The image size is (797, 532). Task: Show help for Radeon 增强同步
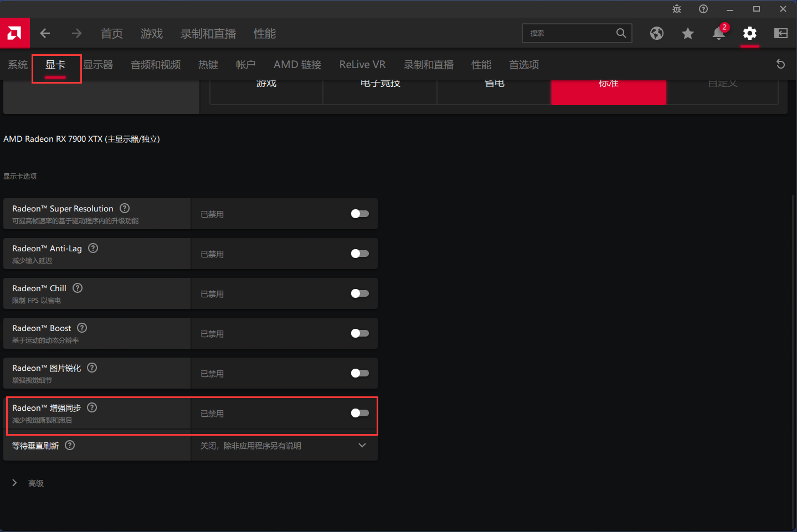click(92, 407)
